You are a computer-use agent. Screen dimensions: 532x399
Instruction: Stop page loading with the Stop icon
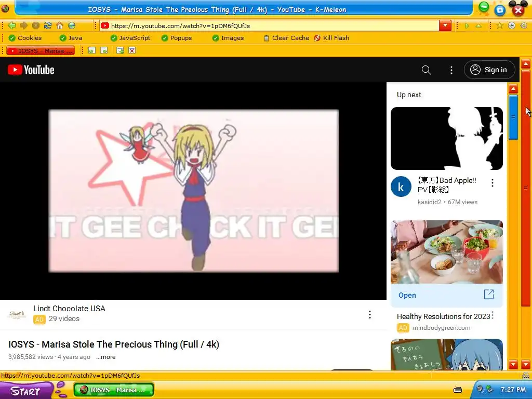point(36,25)
